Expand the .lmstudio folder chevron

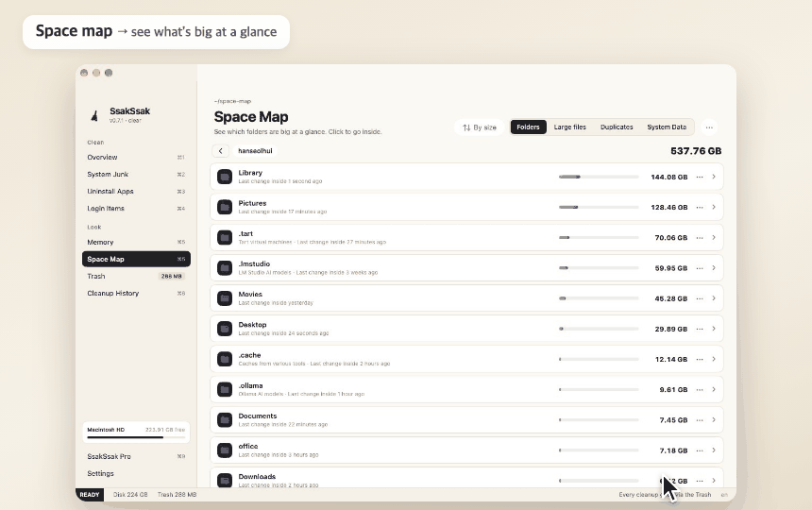(x=714, y=268)
